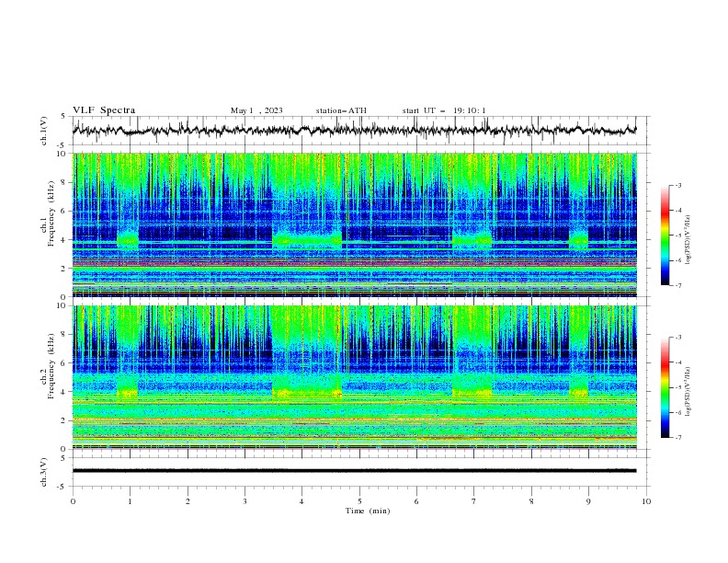
Task: Click the 'ch.1(V)' waveform axis label
Action: (44, 131)
